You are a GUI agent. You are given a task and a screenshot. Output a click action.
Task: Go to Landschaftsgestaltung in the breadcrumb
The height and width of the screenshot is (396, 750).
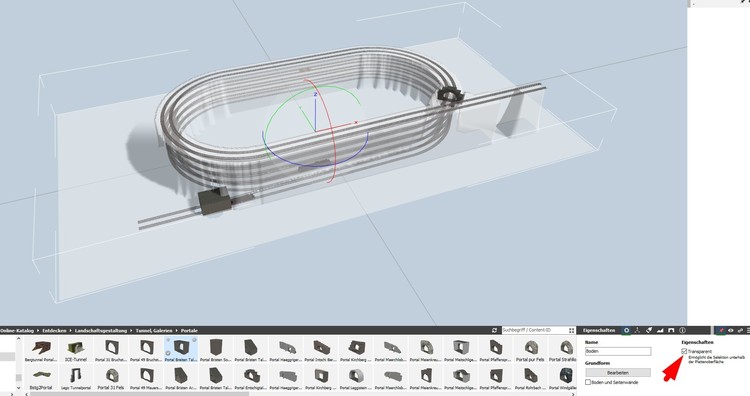pos(100,330)
